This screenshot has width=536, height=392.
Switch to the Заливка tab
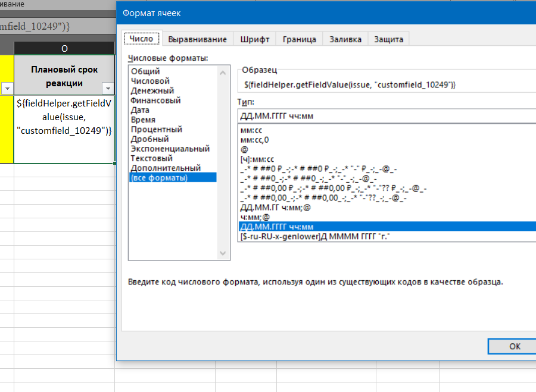point(345,39)
